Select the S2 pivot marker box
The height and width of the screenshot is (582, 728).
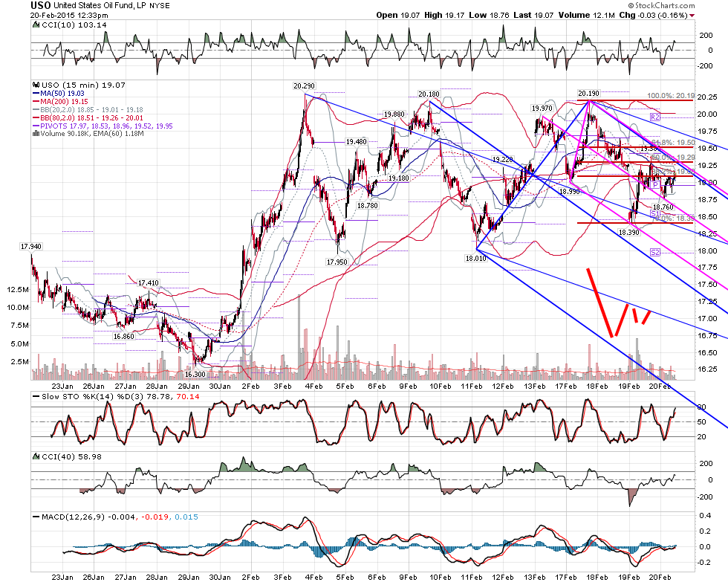tap(654, 252)
